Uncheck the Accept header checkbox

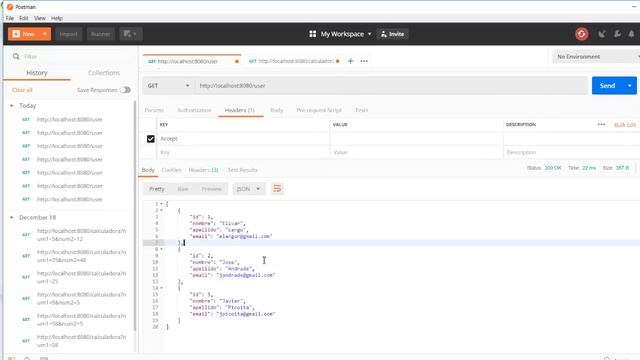click(x=151, y=139)
